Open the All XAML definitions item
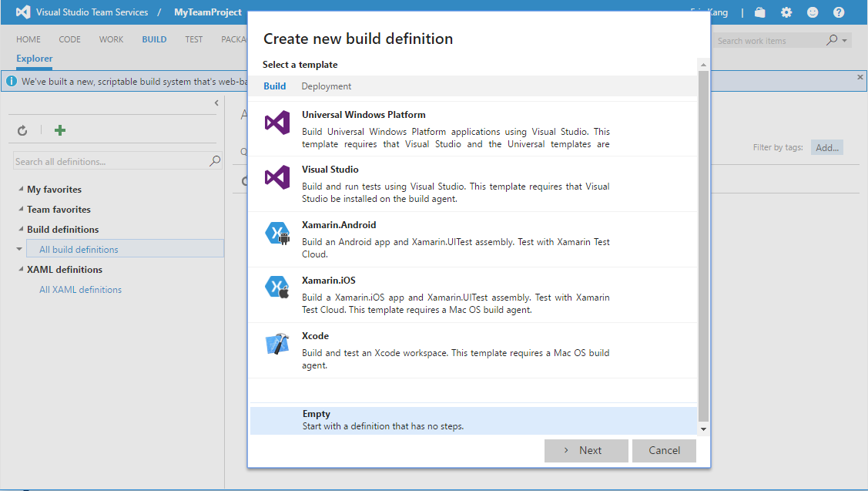The width and height of the screenshot is (868, 491). pyautogui.click(x=80, y=289)
